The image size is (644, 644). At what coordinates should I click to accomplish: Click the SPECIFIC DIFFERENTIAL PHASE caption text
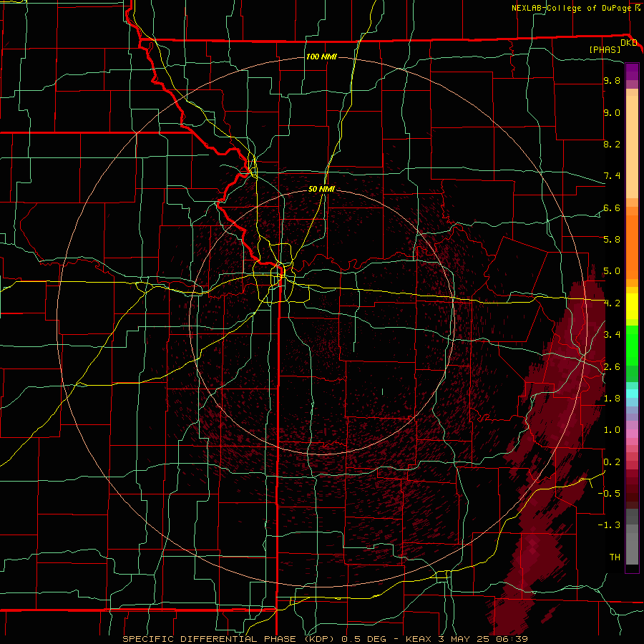209,639
